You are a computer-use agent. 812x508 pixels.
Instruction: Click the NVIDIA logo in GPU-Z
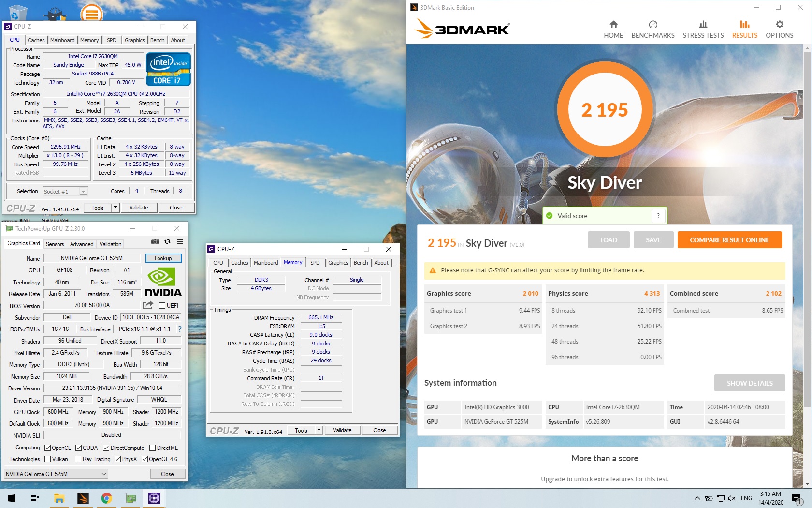click(163, 283)
